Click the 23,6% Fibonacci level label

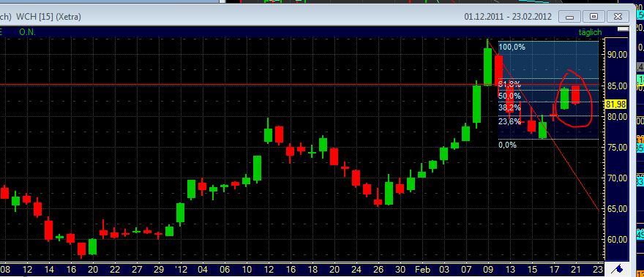pos(509,121)
